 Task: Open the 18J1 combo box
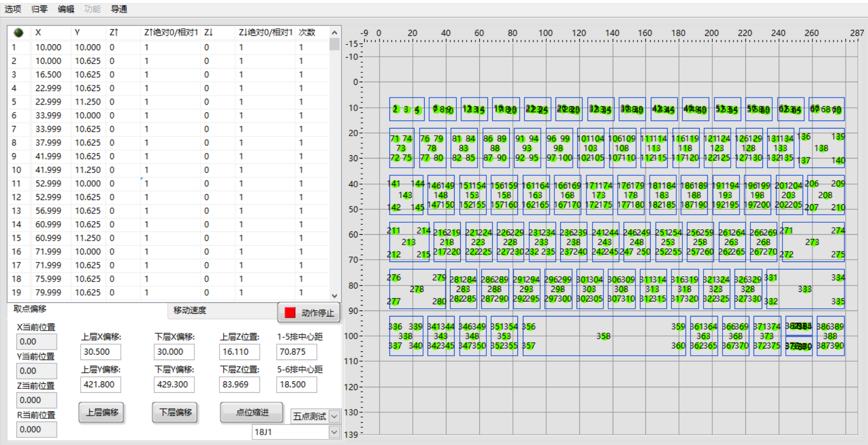tap(334, 432)
